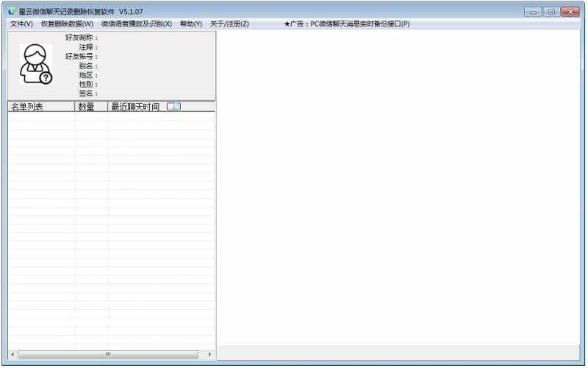Close the 星云微信聊天记录 window
This screenshot has width=588, height=368.
(569, 12)
